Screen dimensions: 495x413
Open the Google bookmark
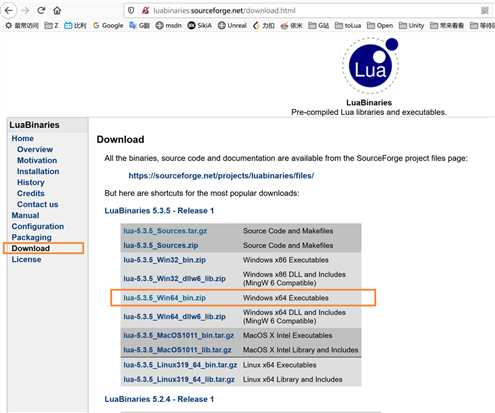(108, 25)
